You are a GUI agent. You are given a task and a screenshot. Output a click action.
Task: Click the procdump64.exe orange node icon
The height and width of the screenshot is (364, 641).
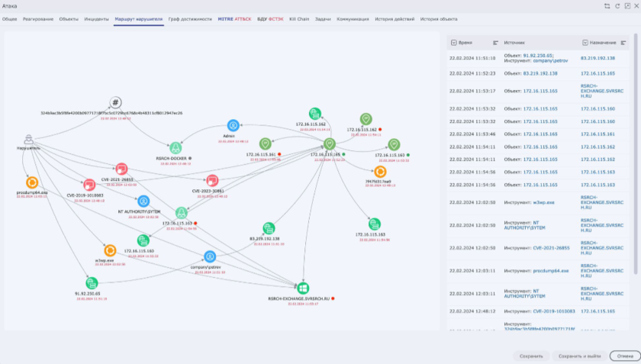coord(32,182)
